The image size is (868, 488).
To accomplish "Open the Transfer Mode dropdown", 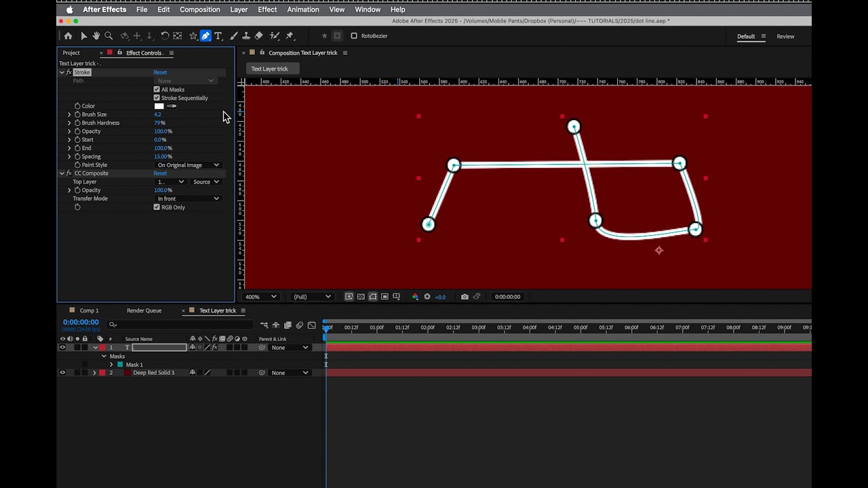I will coord(188,199).
